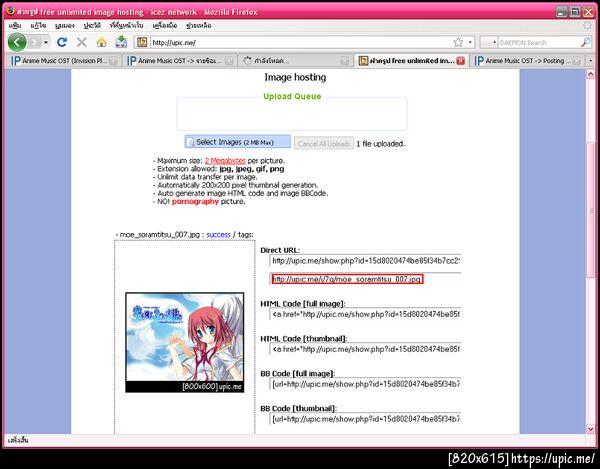Select the direct moe_soramtitsu_007.jpg URL field
This screenshot has height=469, width=600.
[x=365, y=279]
